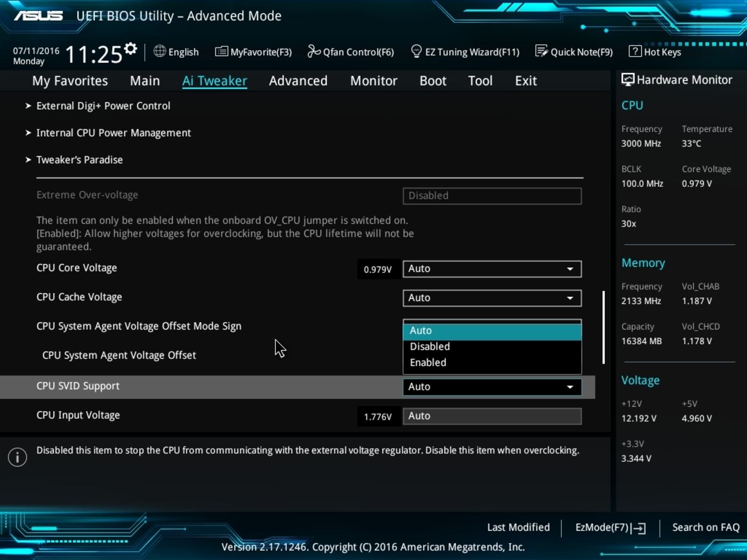Click the 3000 MHz CPU frequency value
The width and height of the screenshot is (747, 560).
[641, 143]
